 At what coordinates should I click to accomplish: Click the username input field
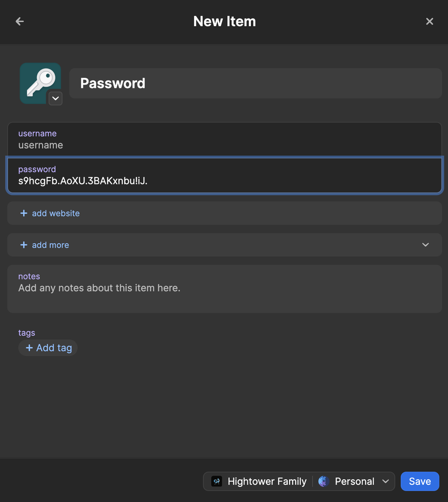pyautogui.click(x=224, y=145)
